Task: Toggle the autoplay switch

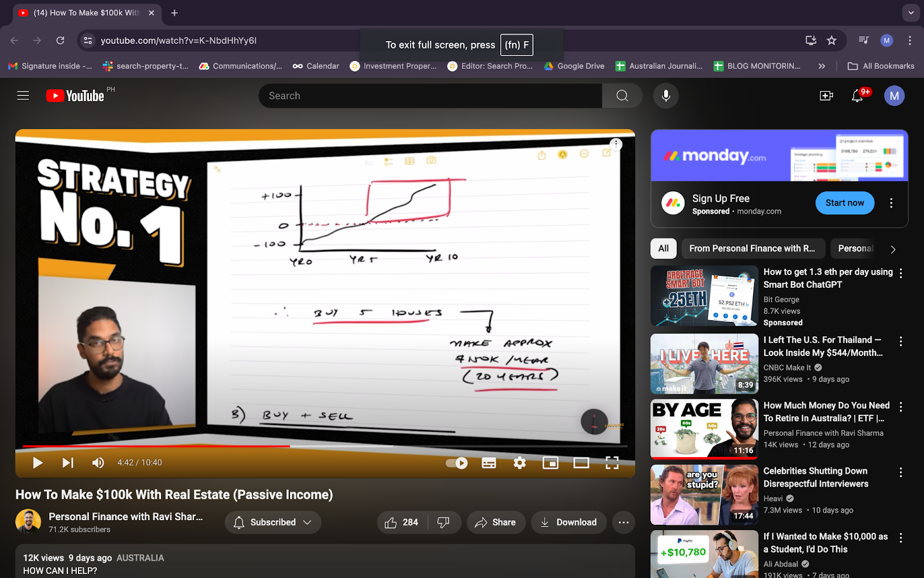Action: tap(457, 462)
